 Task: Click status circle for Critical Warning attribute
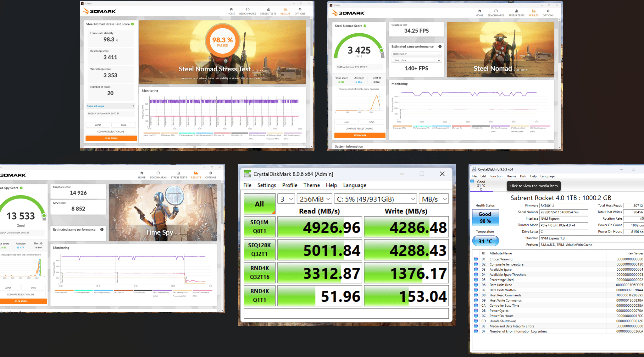[476, 259]
